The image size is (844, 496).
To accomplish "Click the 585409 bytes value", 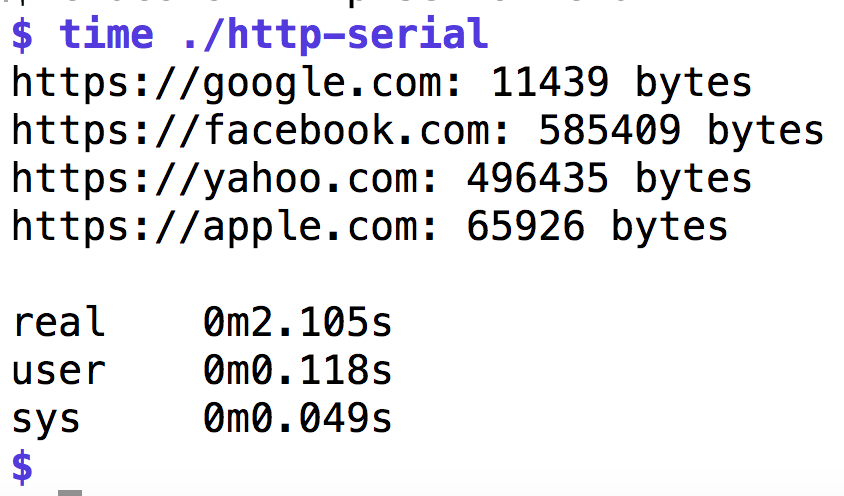I will (x=681, y=131).
